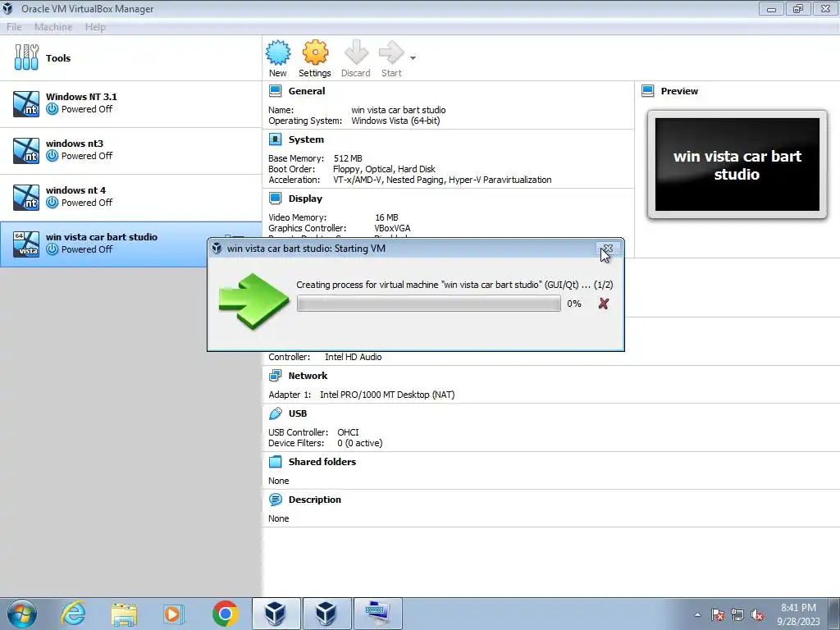The image size is (840, 630).
Task: Click 'Intel PRO/1000 MT Desktop (NAT)' text
Action: pyautogui.click(x=387, y=395)
